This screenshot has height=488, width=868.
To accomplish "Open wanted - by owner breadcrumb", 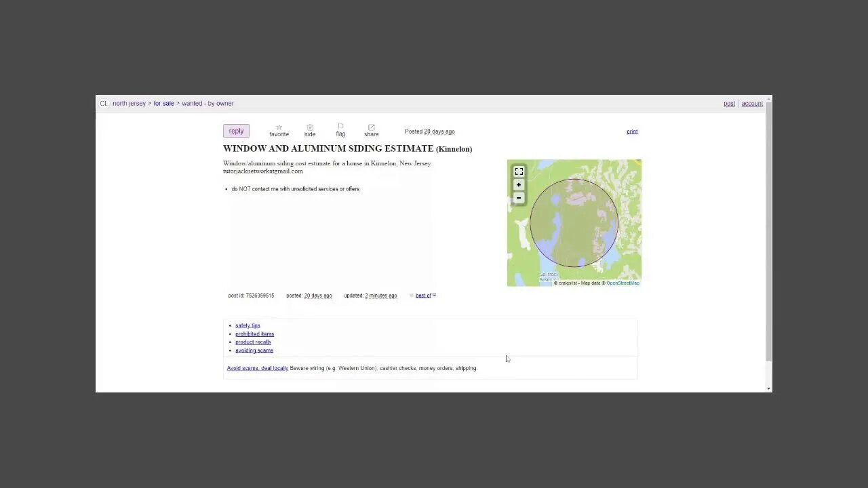I will coord(208,104).
